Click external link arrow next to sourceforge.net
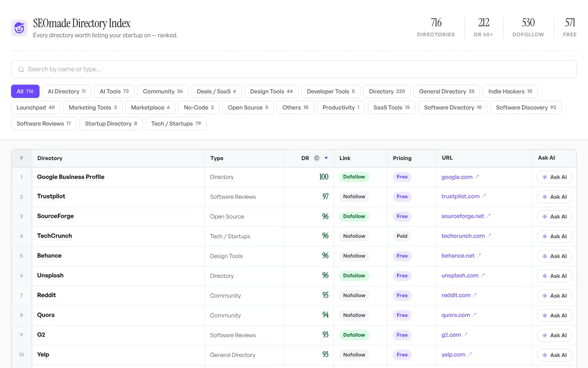 (x=488, y=216)
